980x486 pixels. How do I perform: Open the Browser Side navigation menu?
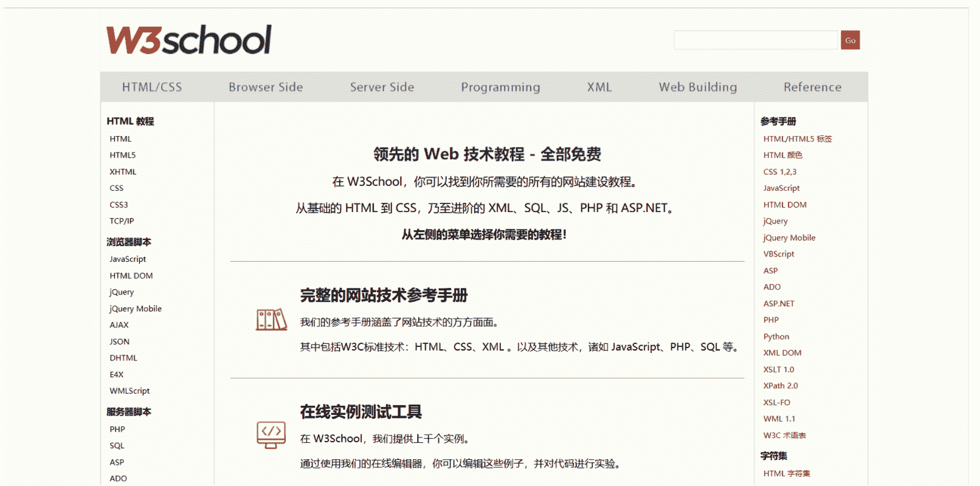[x=266, y=87]
